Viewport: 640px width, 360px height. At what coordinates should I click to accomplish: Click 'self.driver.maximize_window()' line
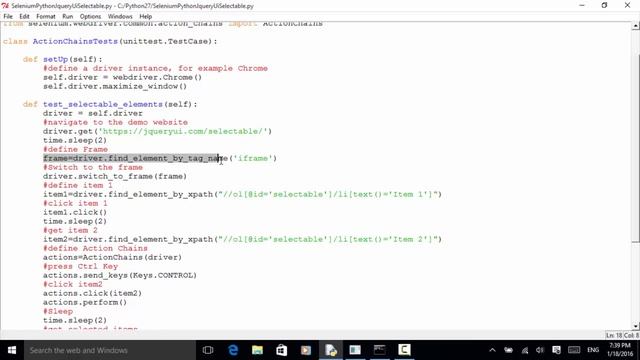coord(115,86)
